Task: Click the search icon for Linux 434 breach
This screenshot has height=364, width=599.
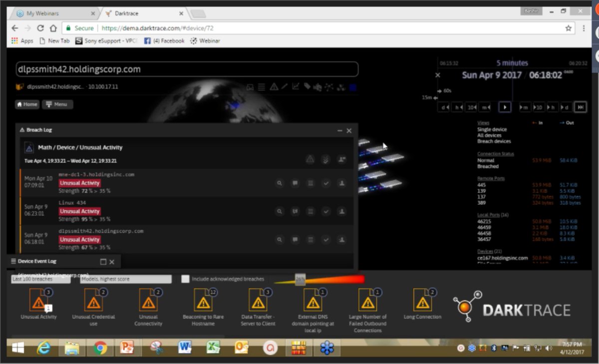Action: click(280, 211)
